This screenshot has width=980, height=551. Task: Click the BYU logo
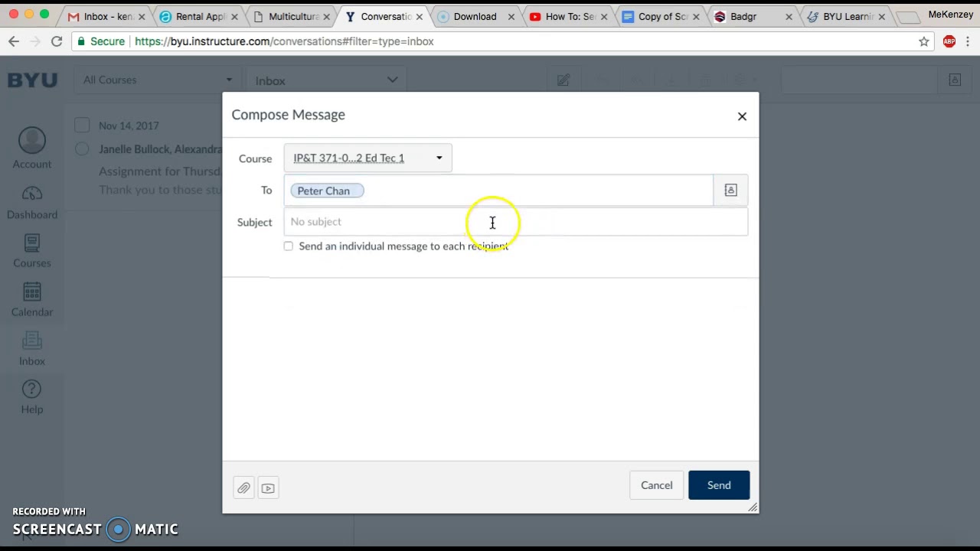32,80
